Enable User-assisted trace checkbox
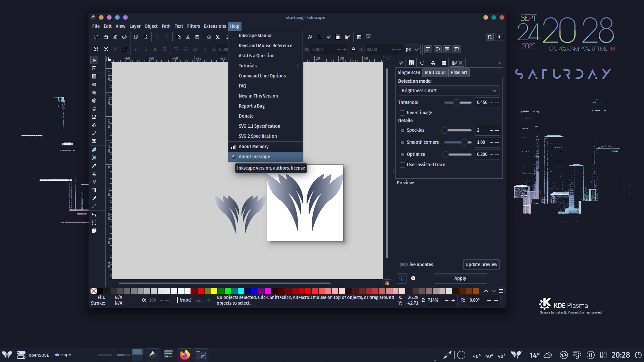 pos(402,165)
